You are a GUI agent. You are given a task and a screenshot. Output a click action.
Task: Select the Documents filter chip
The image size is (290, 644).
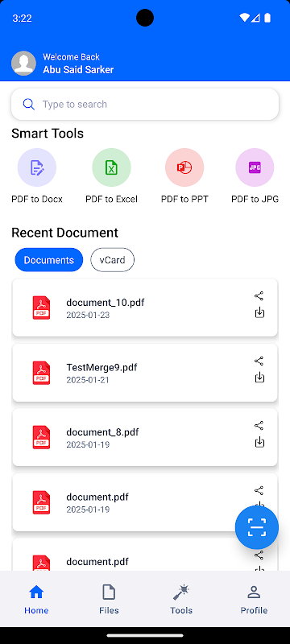(x=49, y=260)
